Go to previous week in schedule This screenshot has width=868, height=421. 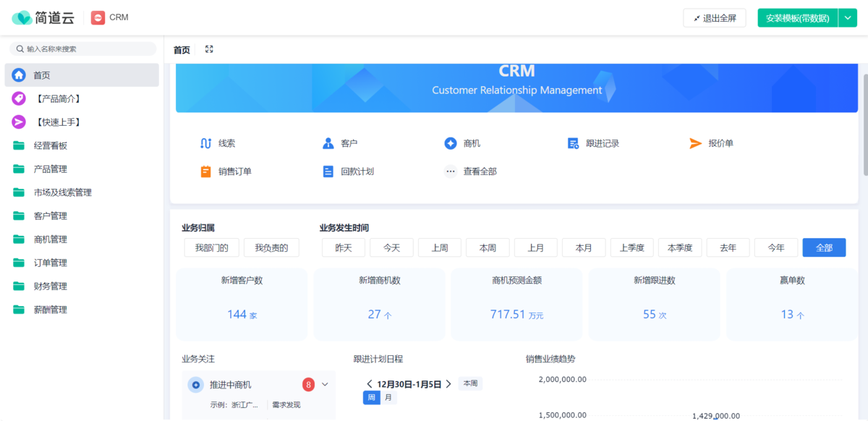[370, 384]
